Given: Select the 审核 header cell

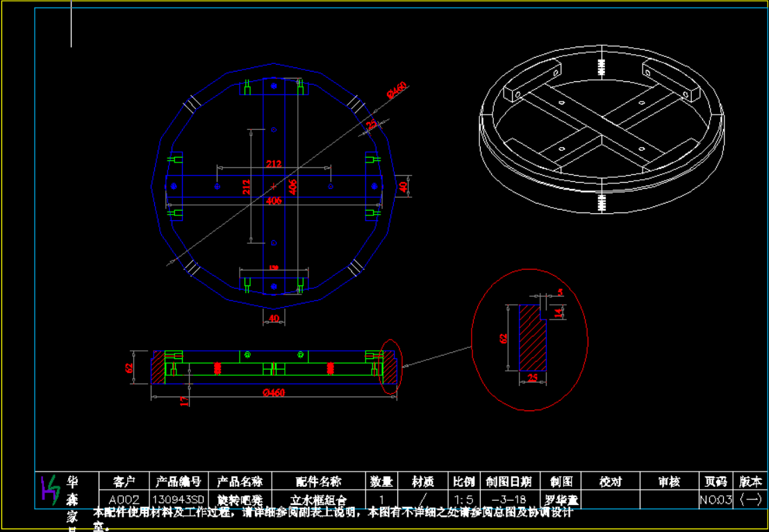Looking at the screenshot, I should coord(669,481).
